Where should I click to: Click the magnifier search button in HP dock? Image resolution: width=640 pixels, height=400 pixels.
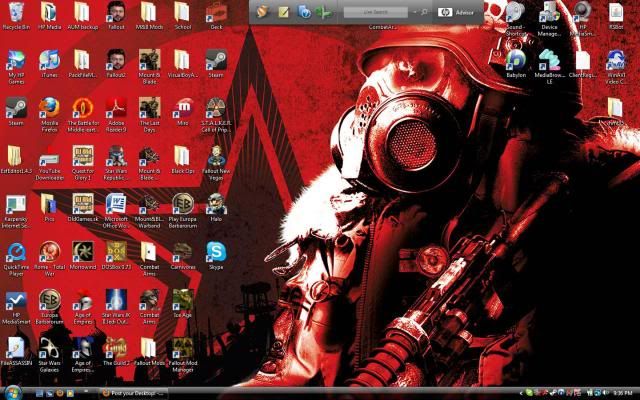pos(424,12)
